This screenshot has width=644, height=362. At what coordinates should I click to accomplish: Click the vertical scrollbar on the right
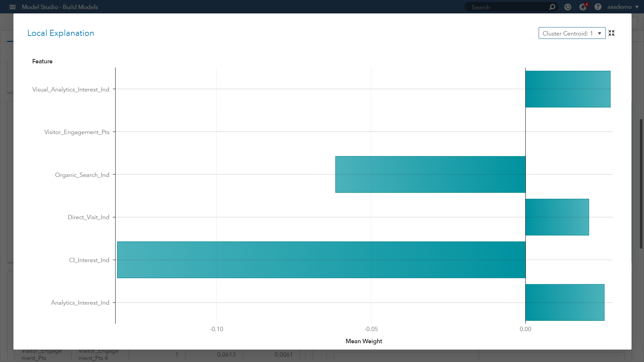pos(641,183)
